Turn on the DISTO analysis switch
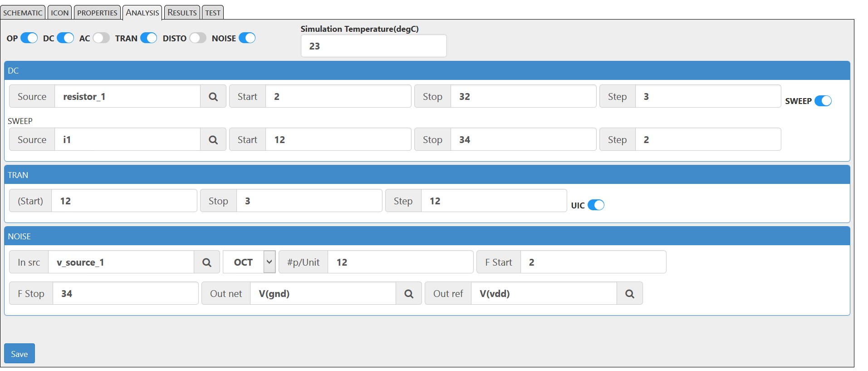The height and width of the screenshot is (371, 868). [197, 38]
